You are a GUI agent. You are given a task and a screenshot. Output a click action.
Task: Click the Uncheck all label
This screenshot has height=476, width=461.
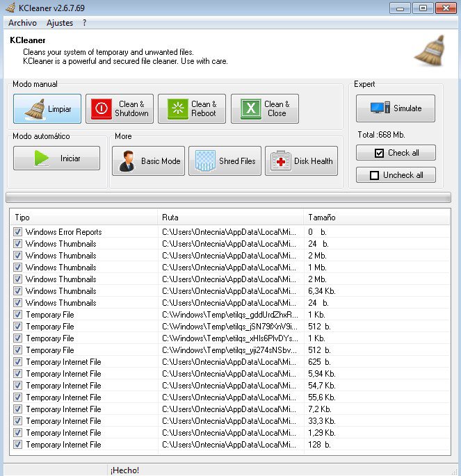pyautogui.click(x=403, y=175)
